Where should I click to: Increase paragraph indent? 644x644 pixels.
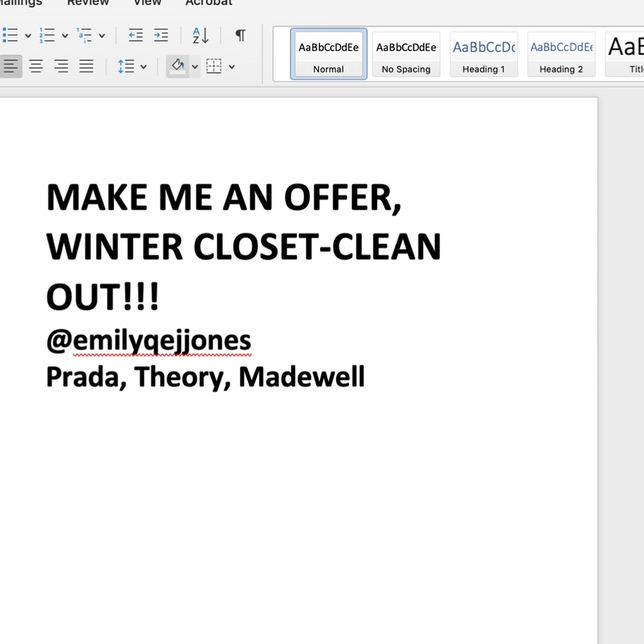[x=161, y=35]
